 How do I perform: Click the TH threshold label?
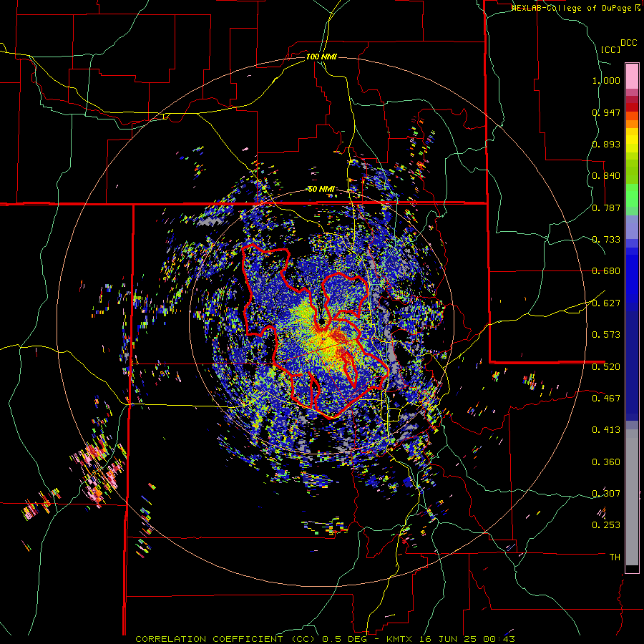click(615, 557)
